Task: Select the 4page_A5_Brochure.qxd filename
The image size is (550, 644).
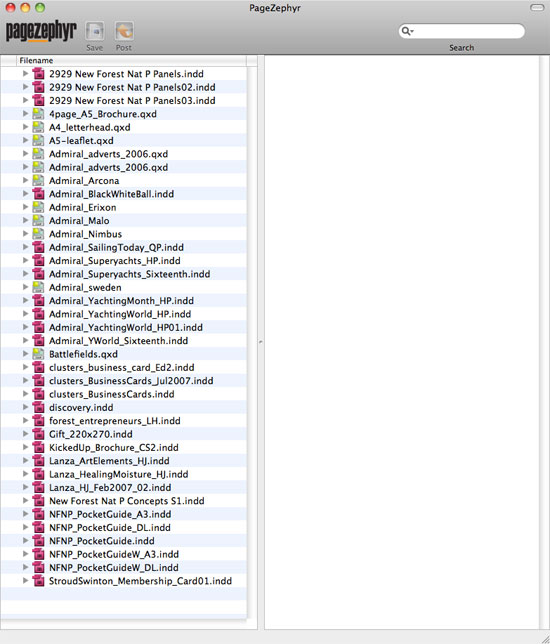Action: pos(103,114)
